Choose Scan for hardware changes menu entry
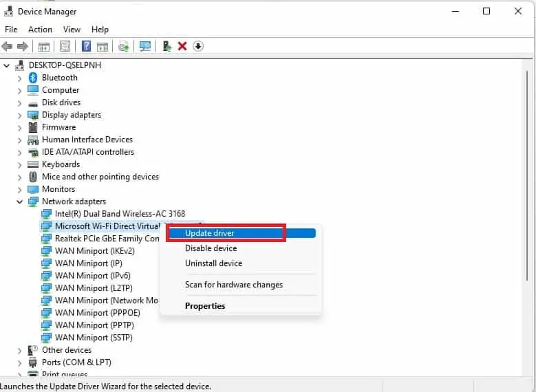Viewport: 536px width, 392px height. (242, 285)
